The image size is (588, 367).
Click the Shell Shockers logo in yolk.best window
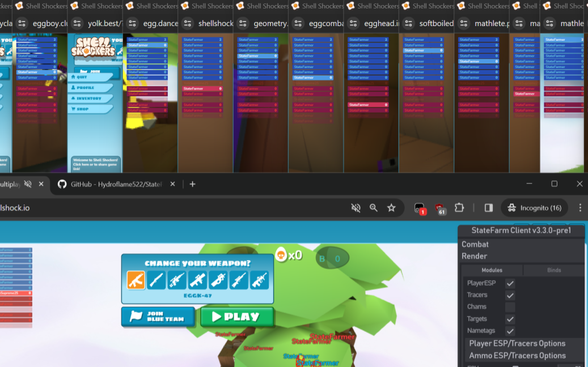click(94, 47)
